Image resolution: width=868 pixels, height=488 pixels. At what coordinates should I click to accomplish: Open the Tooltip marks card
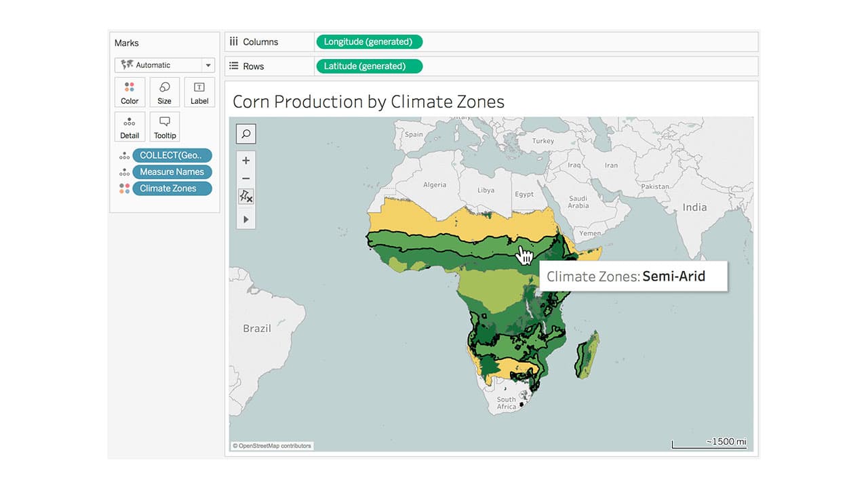click(x=164, y=127)
